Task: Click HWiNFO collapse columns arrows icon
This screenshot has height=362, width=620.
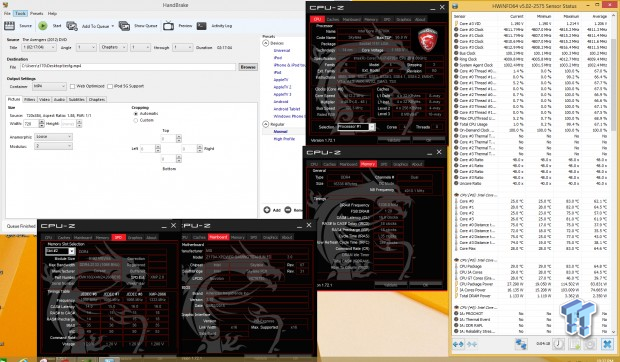Action: 472,345
